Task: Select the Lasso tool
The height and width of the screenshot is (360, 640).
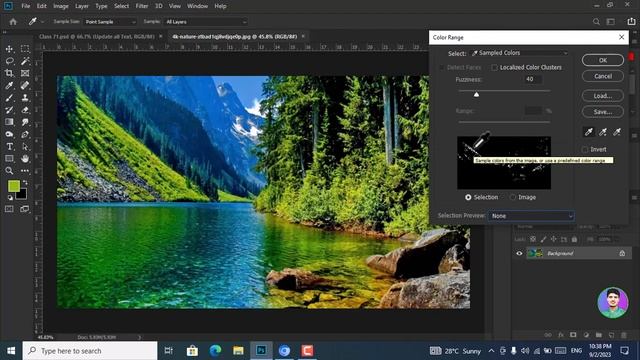Action: point(9,61)
